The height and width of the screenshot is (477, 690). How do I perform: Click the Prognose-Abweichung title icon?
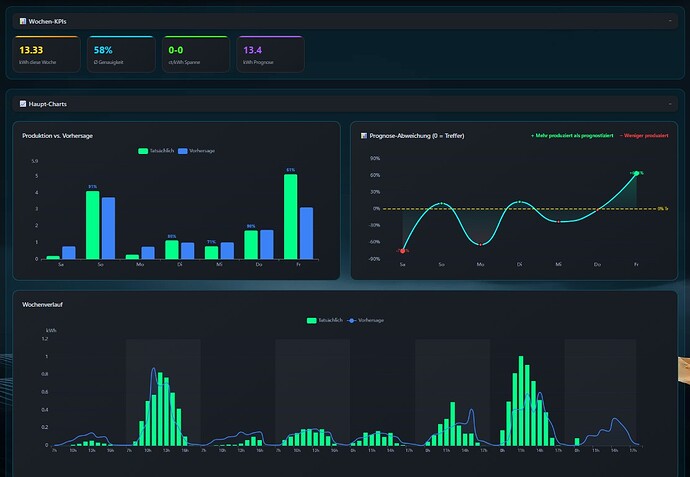[364, 136]
